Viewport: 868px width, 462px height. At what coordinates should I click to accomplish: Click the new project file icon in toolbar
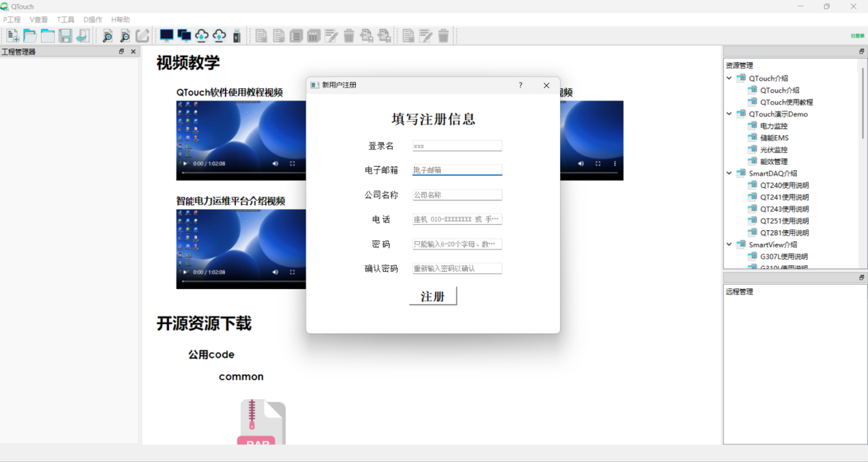pyautogui.click(x=12, y=36)
